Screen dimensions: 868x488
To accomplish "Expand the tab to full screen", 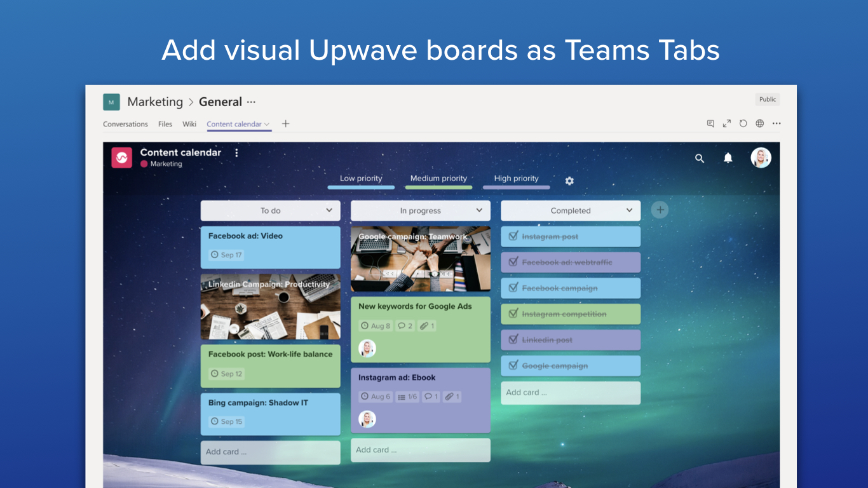I will [727, 123].
